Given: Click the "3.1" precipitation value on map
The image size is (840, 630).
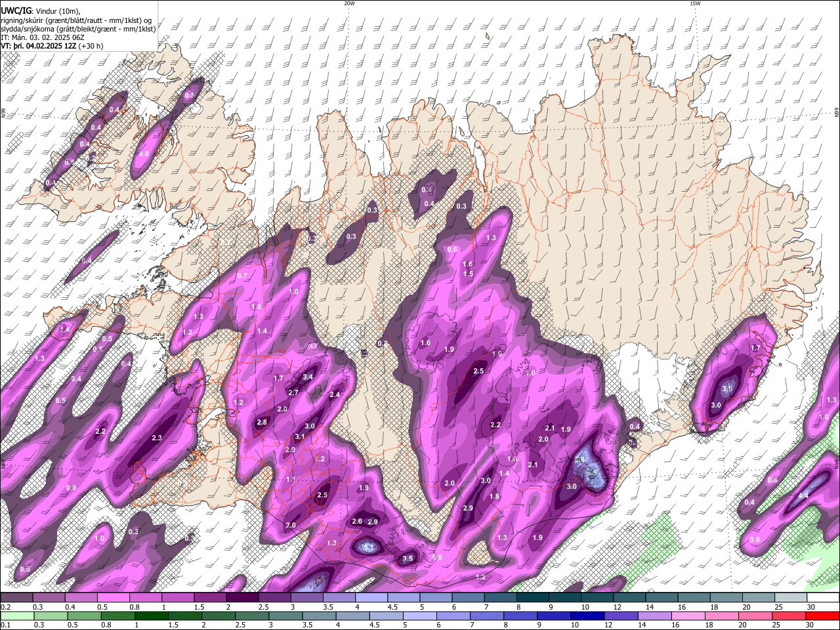Looking at the screenshot, I should (300, 436).
